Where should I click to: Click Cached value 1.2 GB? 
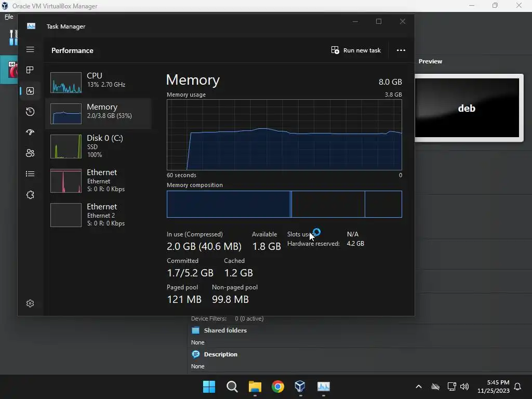[238, 273]
